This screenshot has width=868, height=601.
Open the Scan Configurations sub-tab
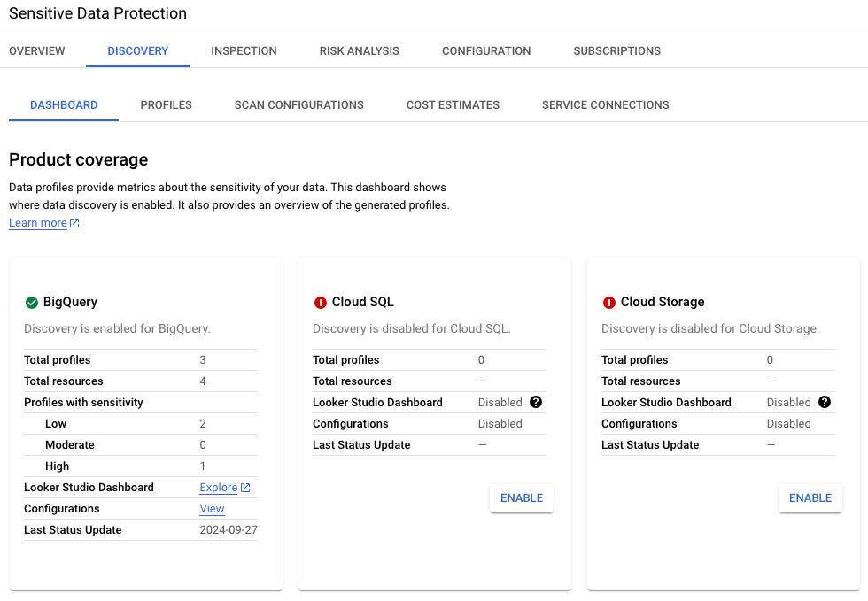tap(299, 105)
